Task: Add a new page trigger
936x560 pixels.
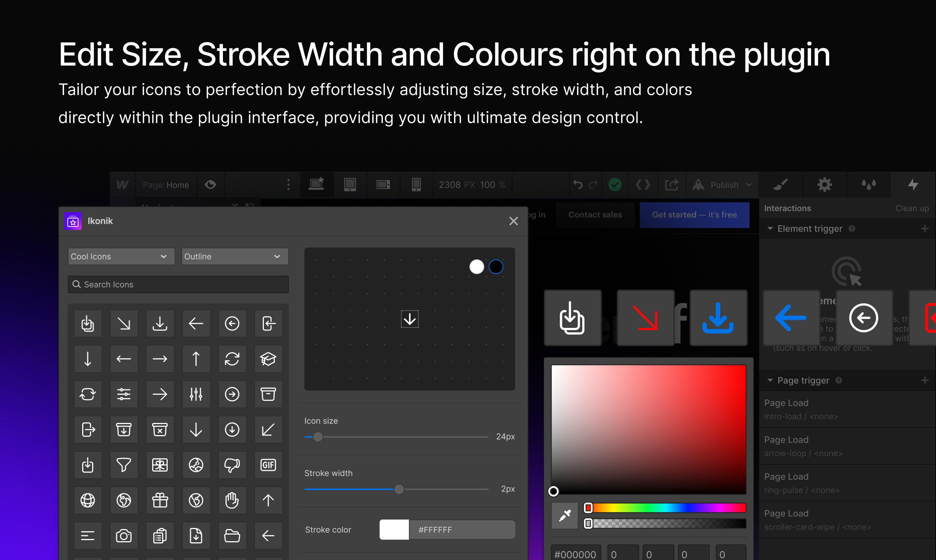Action: [x=925, y=380]
